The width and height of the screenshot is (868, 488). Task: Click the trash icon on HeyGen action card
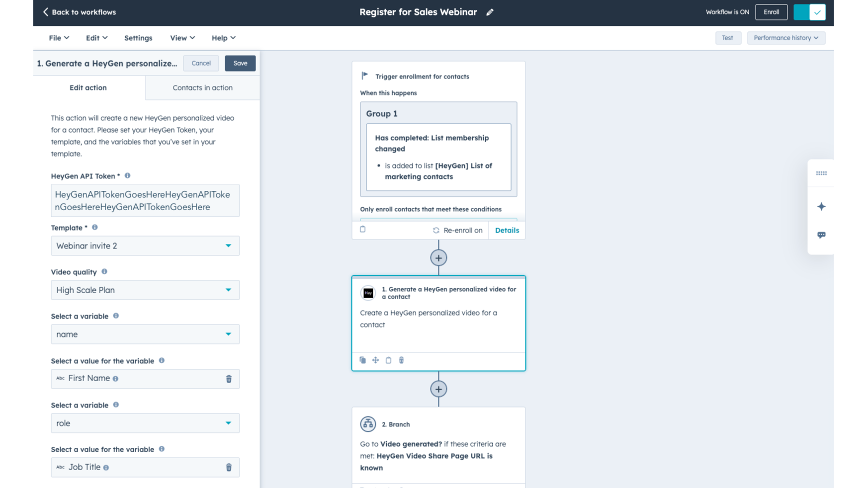pos(401,360)
